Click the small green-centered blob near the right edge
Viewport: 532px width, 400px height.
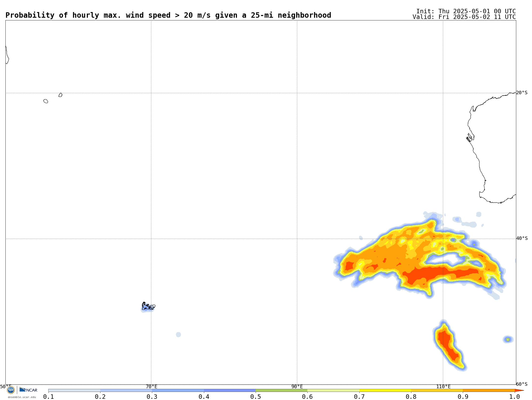(x=508, y=339)
